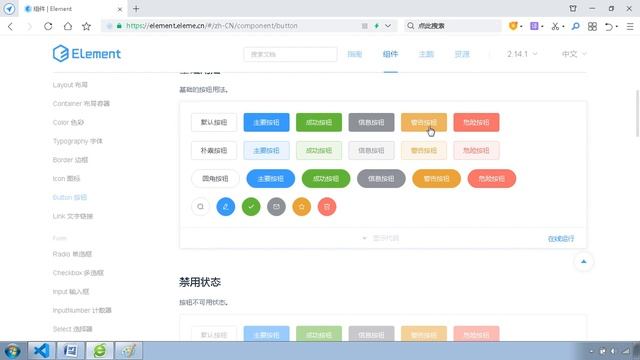Click the solid green success button

tap(319, 122)
